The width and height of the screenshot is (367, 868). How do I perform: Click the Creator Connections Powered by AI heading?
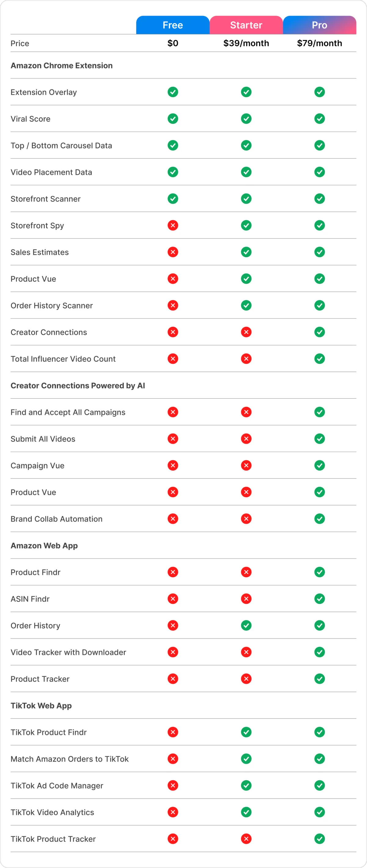tap(78, 386)
